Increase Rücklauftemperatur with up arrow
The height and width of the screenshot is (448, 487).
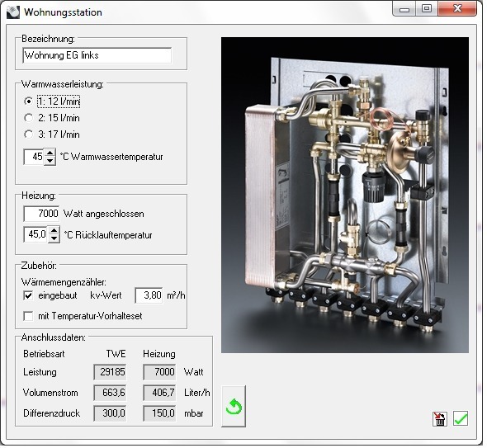click(x=54, y=231)
